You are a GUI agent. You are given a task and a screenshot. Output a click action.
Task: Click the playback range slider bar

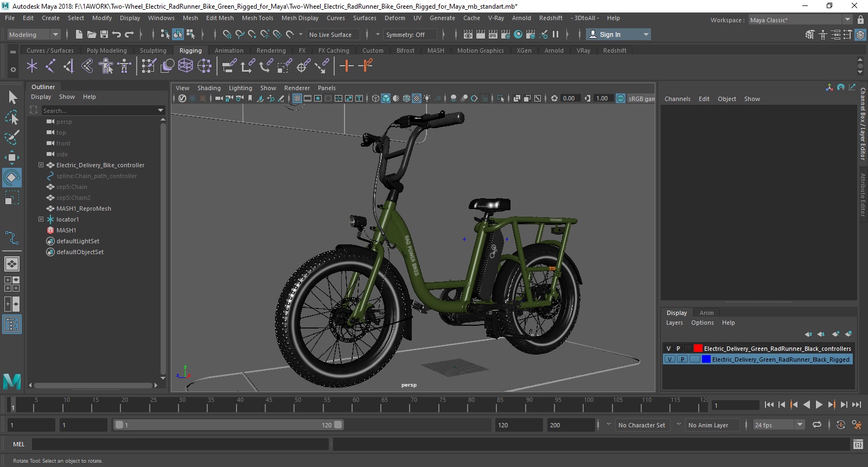(228, 425)
